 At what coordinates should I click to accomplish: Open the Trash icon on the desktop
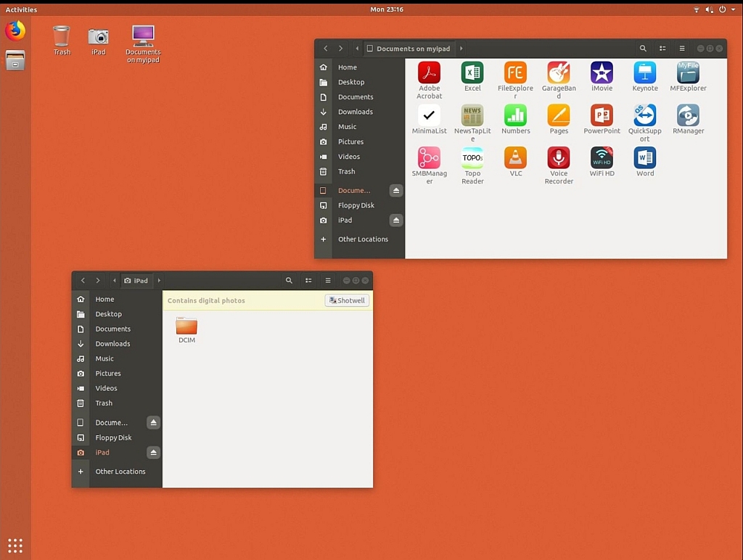pyautogui.click(x=62, y=36)
